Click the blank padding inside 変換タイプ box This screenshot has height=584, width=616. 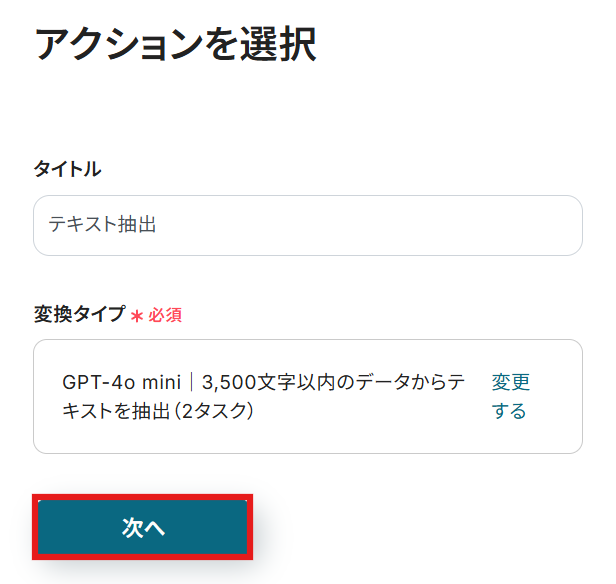400,436
